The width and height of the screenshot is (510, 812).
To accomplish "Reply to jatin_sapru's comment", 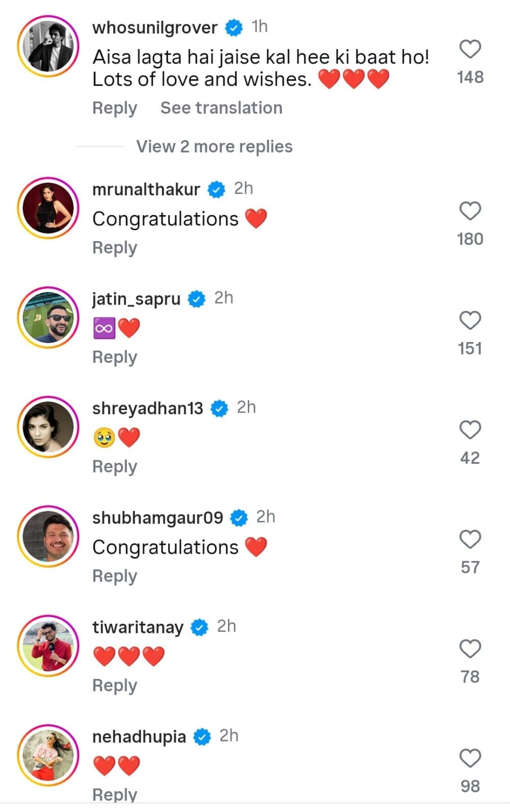I will click(115, 357).
